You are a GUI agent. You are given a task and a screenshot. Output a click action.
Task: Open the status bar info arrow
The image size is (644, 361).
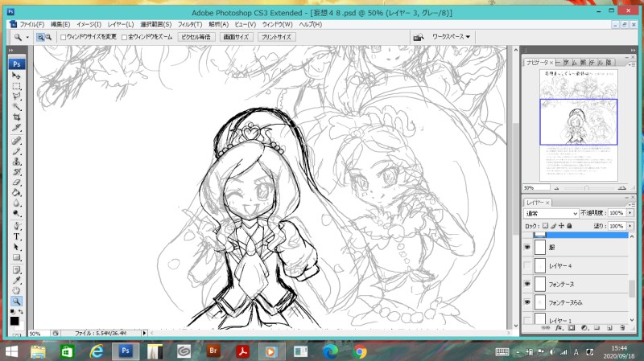tap(144, 333)
